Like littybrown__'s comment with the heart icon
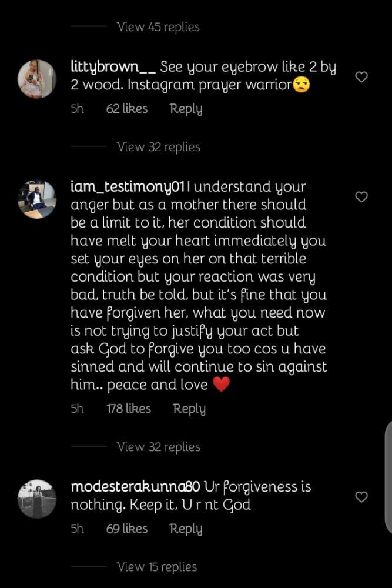Viewport: 392px width, 588px height. 361,76
